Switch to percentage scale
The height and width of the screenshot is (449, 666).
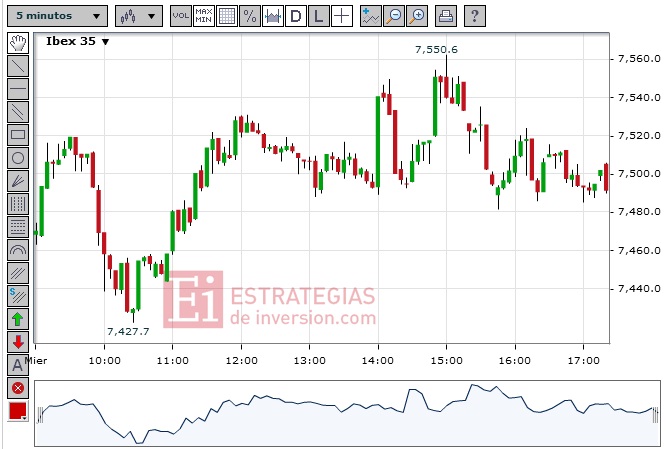(250, 16)
